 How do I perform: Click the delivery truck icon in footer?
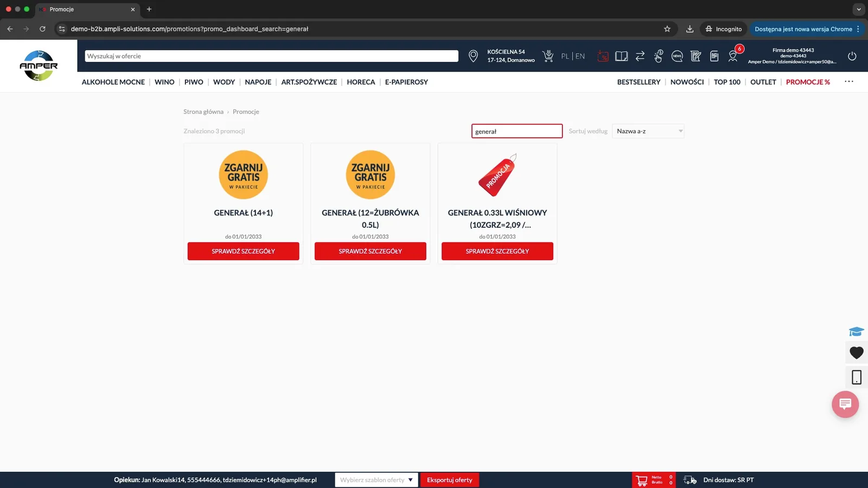tap(690, 480)
